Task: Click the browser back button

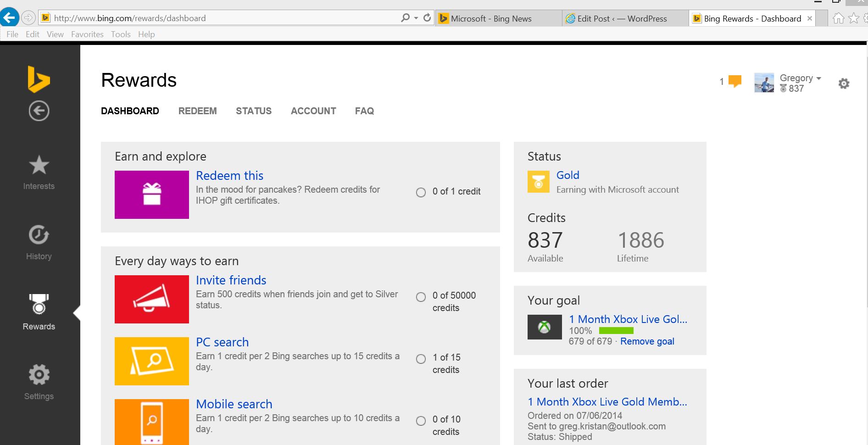Action: point(9,18)
